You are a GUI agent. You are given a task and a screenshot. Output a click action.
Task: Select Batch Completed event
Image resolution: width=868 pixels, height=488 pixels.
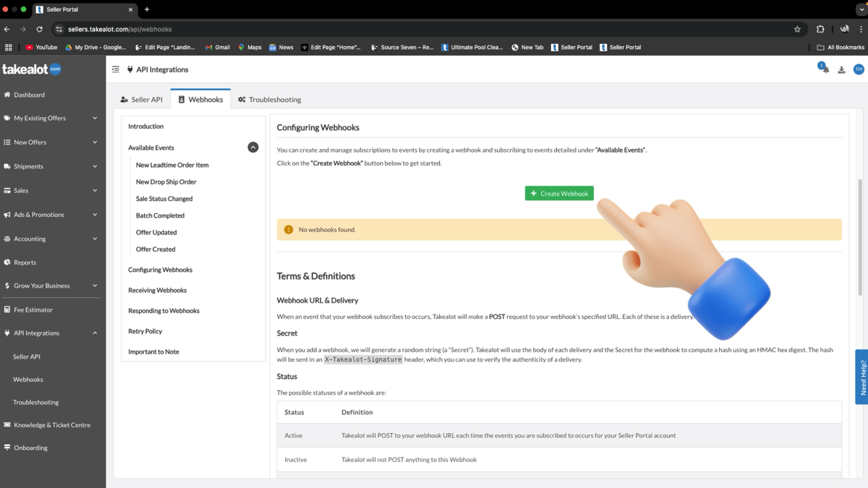pyautogui.click(x=160, y=215)
